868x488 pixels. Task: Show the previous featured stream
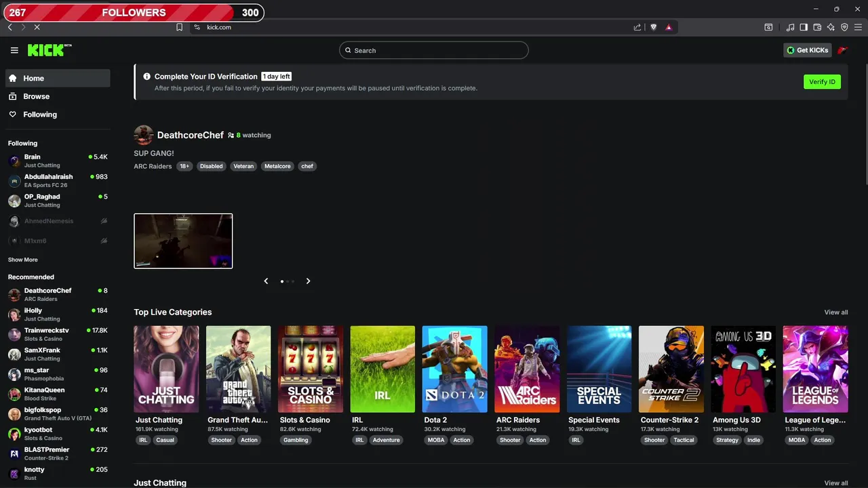coord(266,281)
